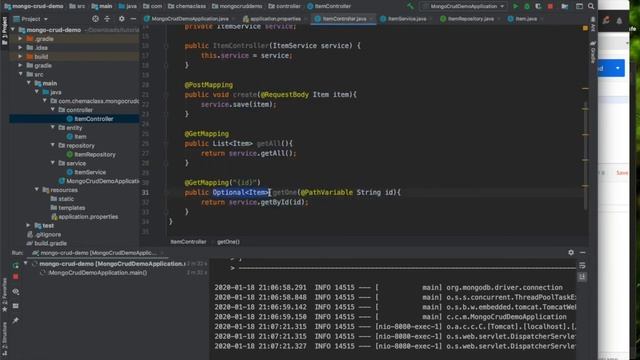Open Search Everywhere magnifier icon
Image resolution: width=640 pixels, height=360 pixels.
[591, 6]
